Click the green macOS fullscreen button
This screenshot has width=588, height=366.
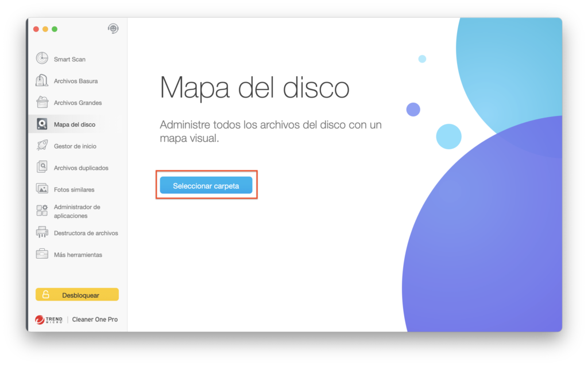click(x=55, y=29)
